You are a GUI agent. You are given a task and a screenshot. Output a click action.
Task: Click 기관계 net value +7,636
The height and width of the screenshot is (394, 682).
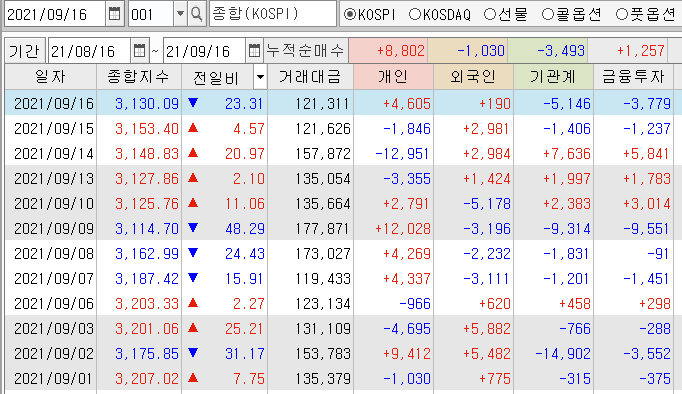[567, 154]
